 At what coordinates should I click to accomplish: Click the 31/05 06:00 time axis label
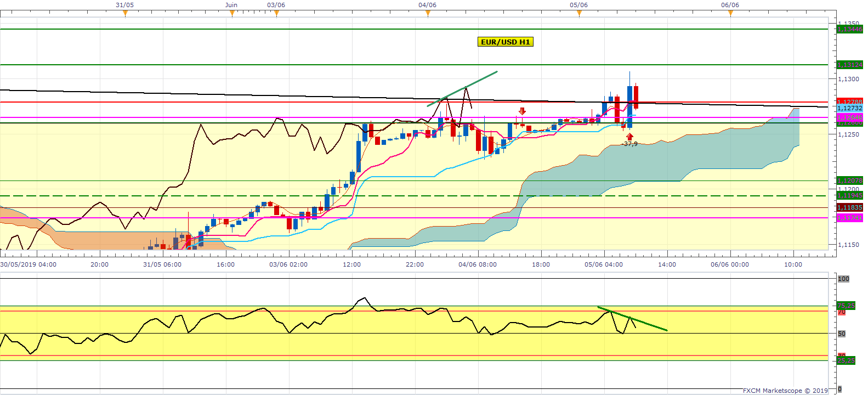[x=162, y=264]
